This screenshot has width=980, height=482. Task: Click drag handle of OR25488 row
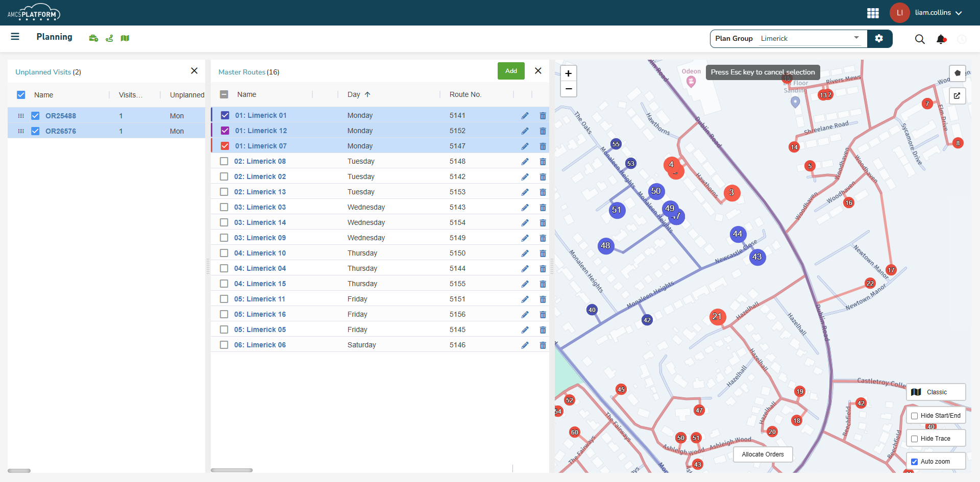click(21, 116)
